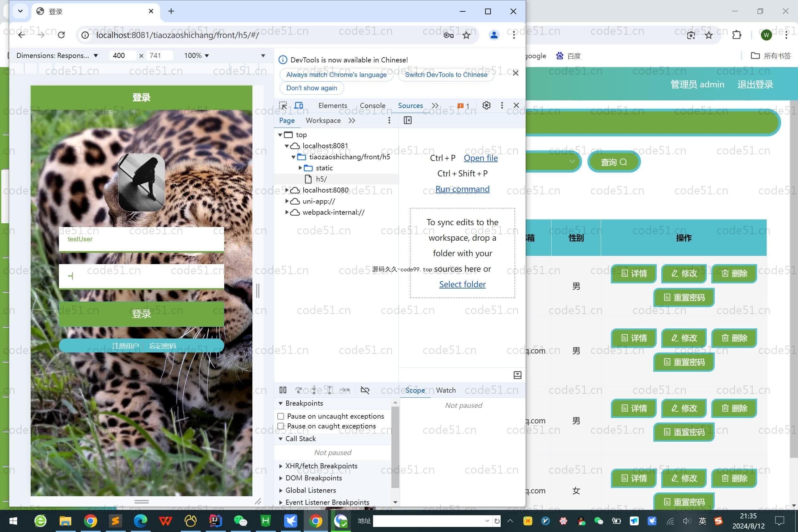
Task: Step into next function call
Action: point(314,390)
